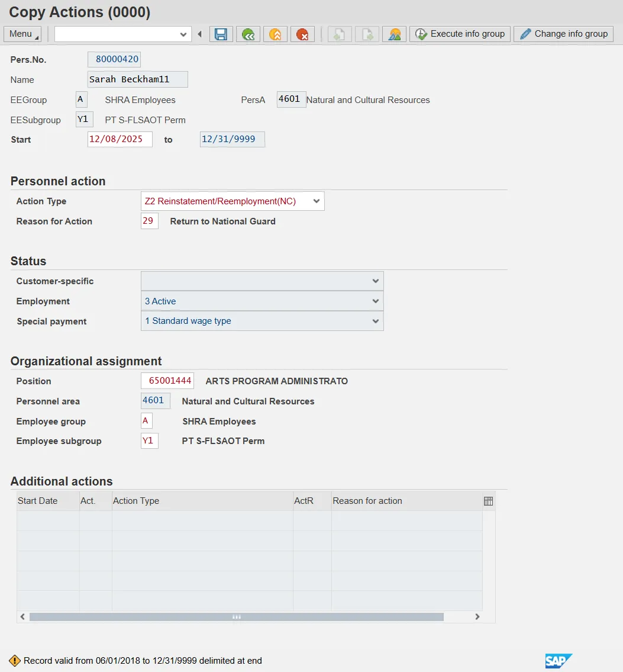The width and height of the screenshot is (623, 672).
Task: Click the Start date field
Action: point(120,139)
